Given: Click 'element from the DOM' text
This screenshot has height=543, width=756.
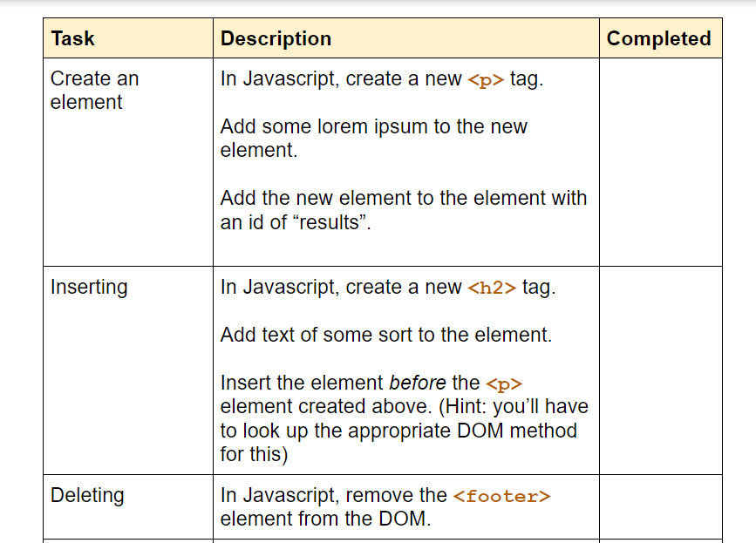Looking at the screenshot, I should point(325,519).
